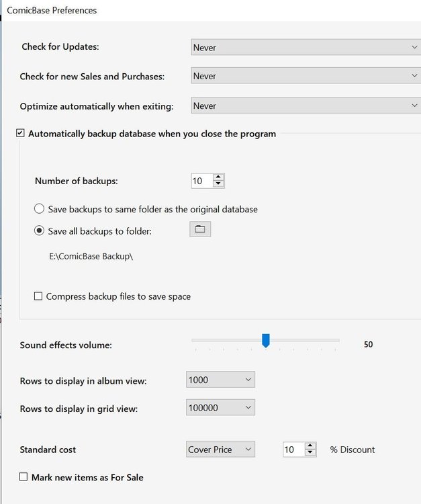Image resolution: width=421 pixels, height=504 pixels.
Task: Click in the Number of backups field
Action: coord(201,181)
